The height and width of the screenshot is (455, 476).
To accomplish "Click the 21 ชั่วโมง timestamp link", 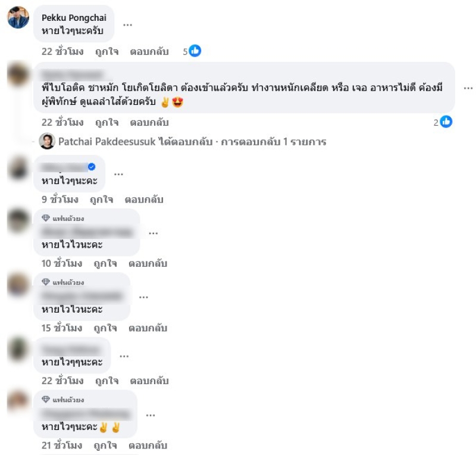I will pyautogui.click(x=62, y=445).
